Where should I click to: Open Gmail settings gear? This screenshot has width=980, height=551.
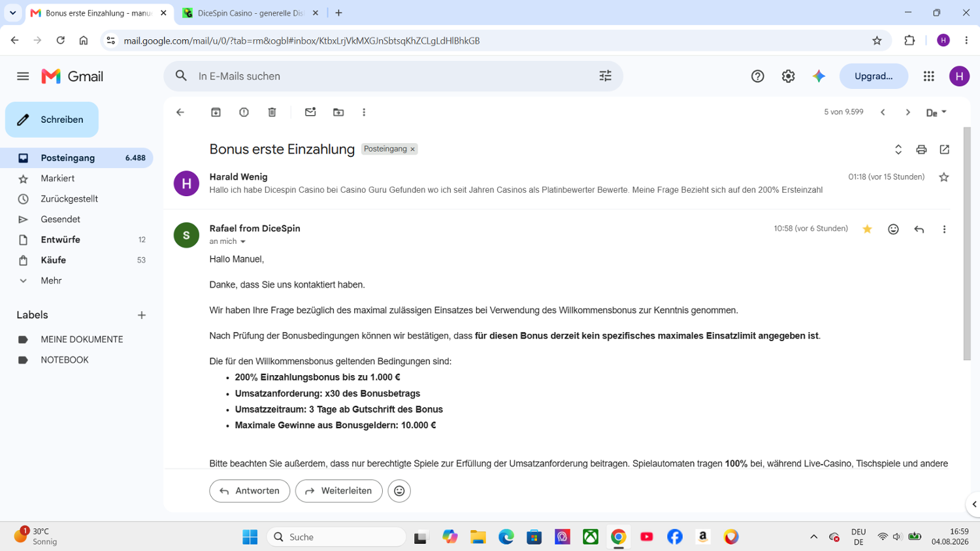coord(788,76)
